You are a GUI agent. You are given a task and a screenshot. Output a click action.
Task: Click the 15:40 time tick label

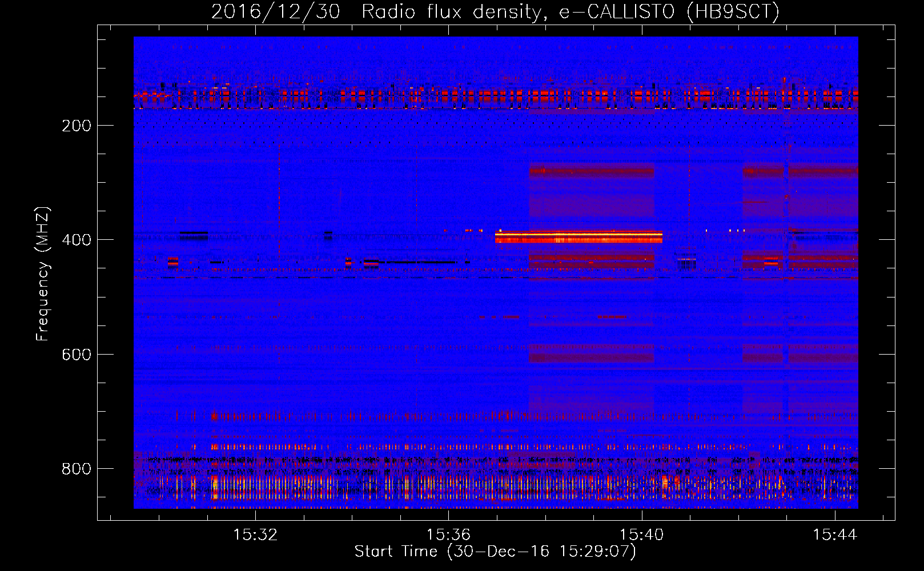pos(642,534)
